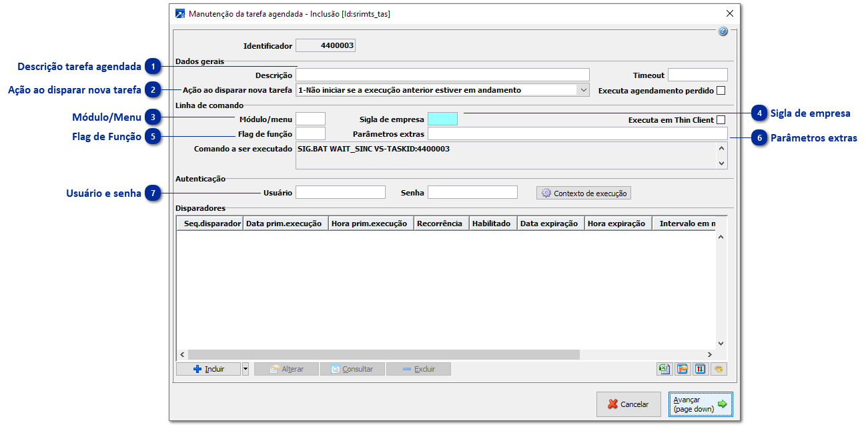Click the grid horizontal scrollbar thumb

[384, 355]
